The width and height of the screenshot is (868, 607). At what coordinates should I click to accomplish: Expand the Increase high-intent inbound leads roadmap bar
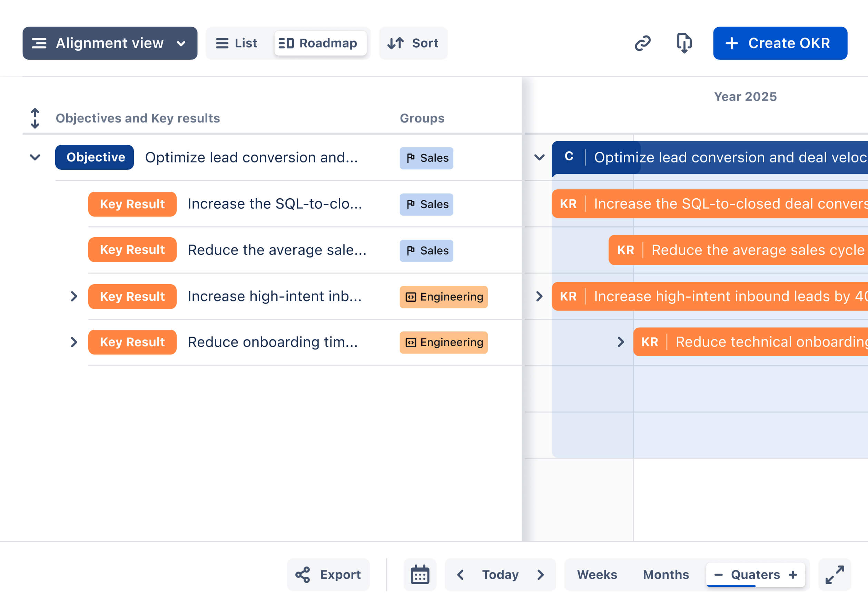click(540, 296)
